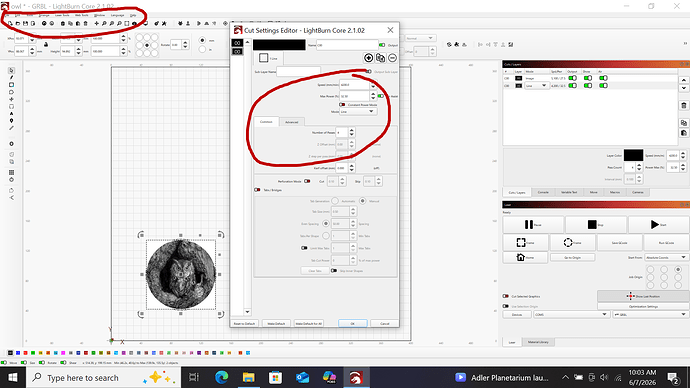
Task: Toggle Output for the Image layer row
Action: coord(573,78)
